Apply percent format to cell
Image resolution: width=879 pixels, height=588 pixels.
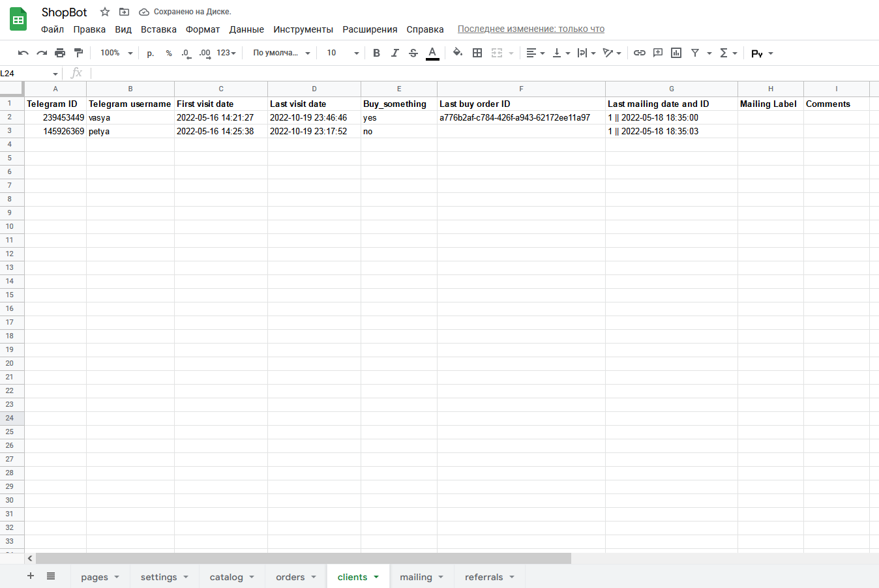[169, 53]
